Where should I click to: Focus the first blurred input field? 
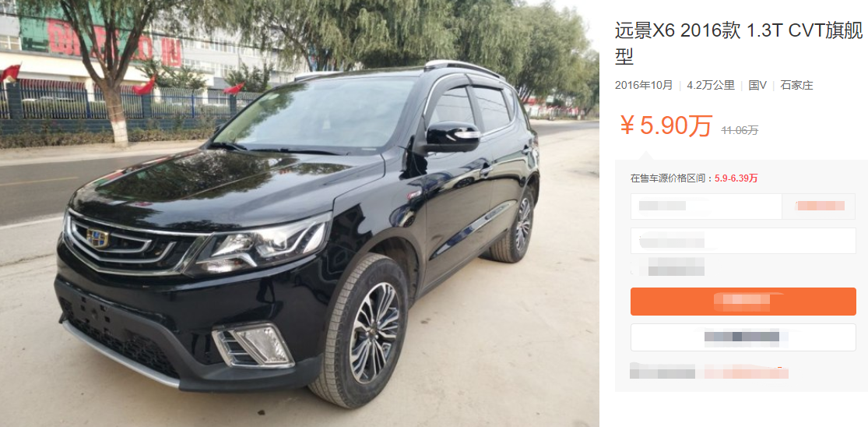pyautogui.click(x=706, y=206)
